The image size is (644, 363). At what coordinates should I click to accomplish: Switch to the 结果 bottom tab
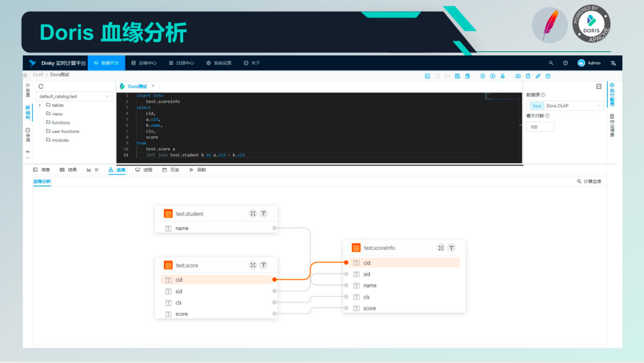point(68,170)
